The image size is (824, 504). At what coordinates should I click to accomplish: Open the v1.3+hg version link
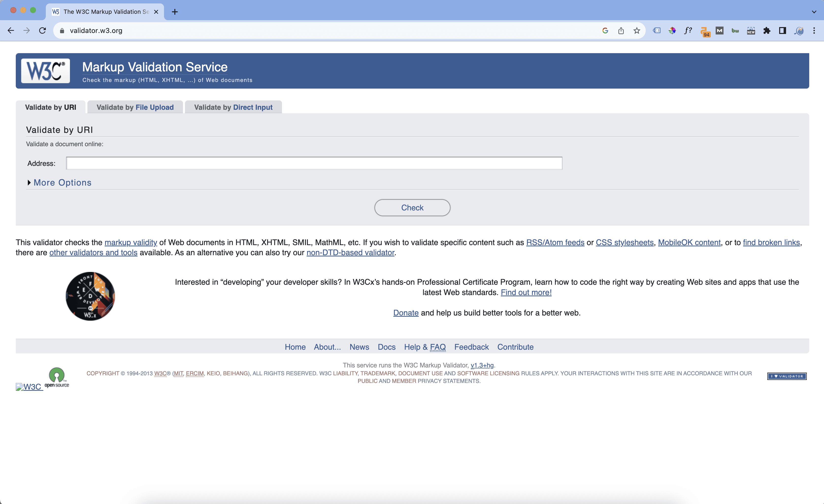482,365
